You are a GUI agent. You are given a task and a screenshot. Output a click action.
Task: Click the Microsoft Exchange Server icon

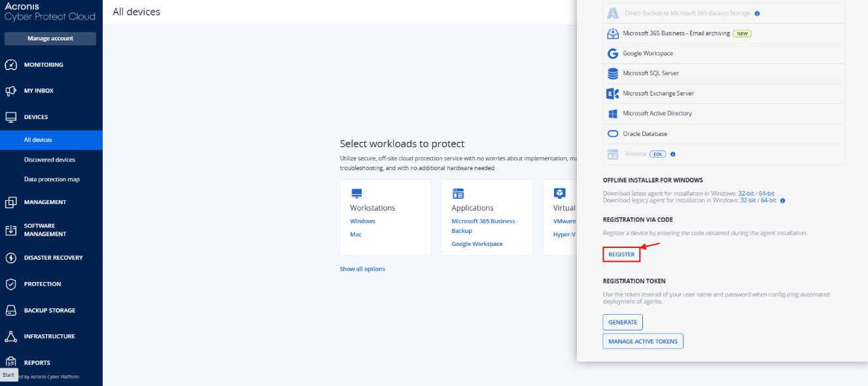[613, 94]
